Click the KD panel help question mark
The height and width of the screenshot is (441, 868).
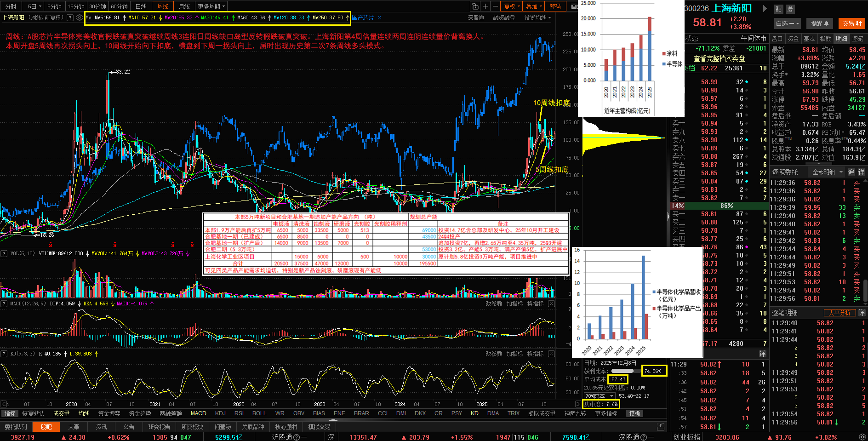pyautogui.click(x=4, y=354)
